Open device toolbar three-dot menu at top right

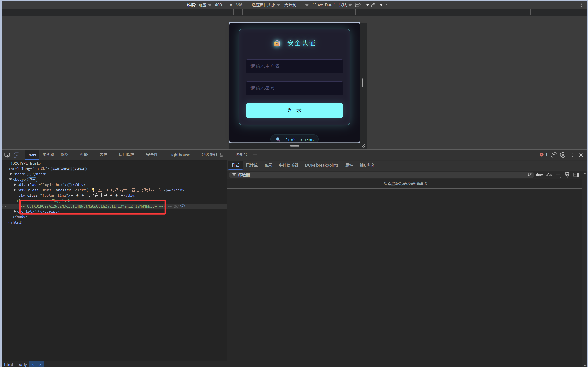(581, 5)
